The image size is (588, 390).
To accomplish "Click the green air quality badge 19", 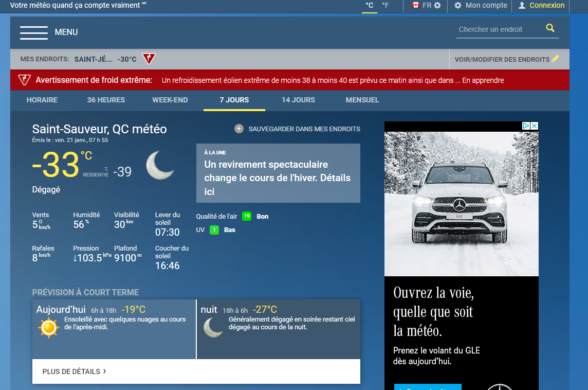I will (x=247, y=216).
